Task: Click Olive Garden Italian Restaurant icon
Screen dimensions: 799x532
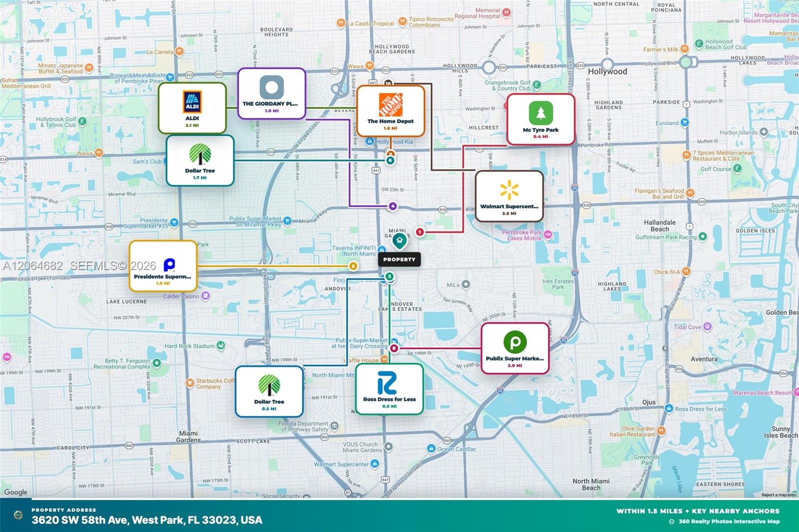Action: pos(661,431)
